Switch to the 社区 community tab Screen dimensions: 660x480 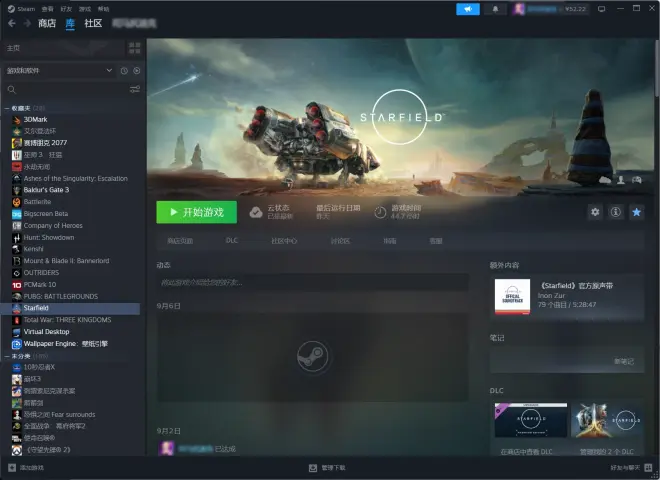point(93,23)
